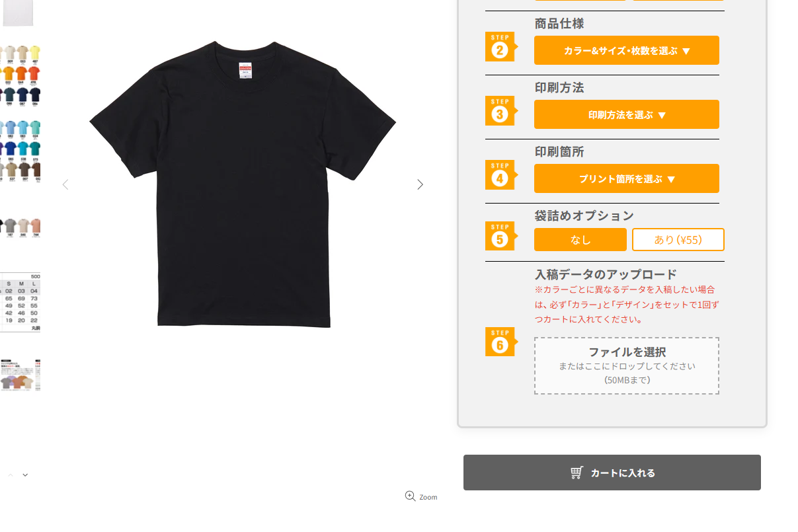Go to next product image arrow

pos(420,184)
